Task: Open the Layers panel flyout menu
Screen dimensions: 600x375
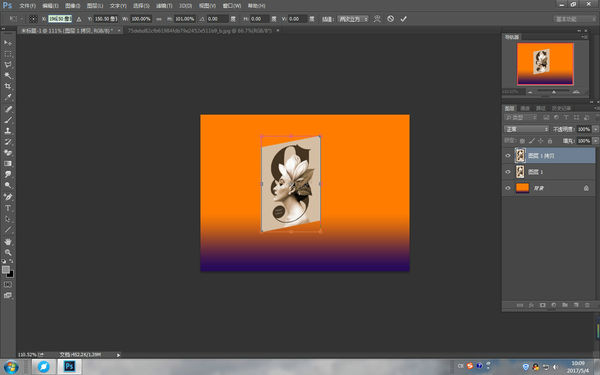Action: tap(596, 108)
